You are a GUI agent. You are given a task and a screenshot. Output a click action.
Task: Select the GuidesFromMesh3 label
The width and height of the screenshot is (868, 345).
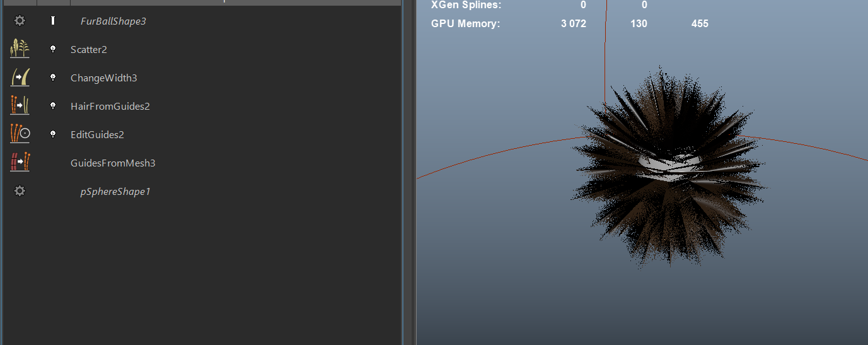coord(113,163)
